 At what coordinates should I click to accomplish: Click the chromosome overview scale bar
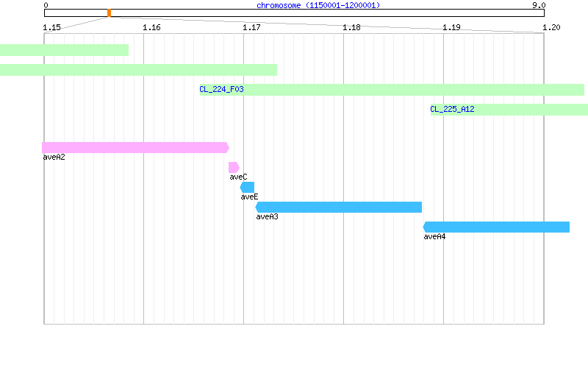[x=294, y=13]
